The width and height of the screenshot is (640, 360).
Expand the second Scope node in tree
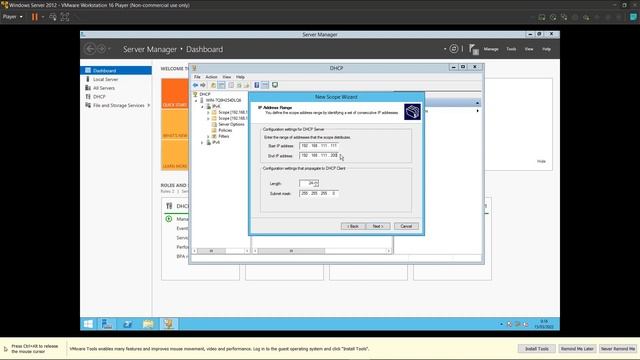pyautogui.click(x=208, y=118)
